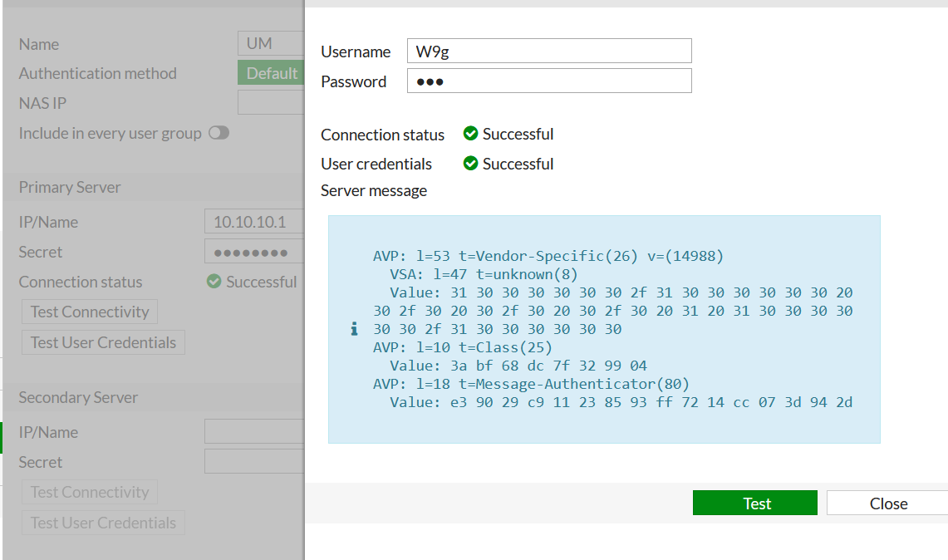Click Test Connectivity under Primary Server
948x560 pixels.
(89, 312)
